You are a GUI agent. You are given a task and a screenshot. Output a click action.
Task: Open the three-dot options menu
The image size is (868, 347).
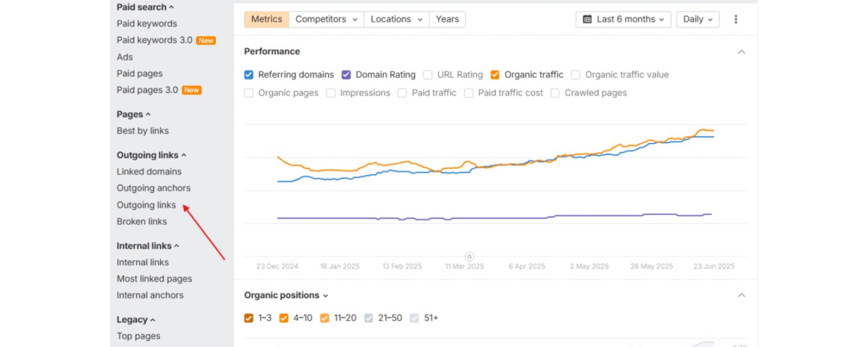pos(735,19)
